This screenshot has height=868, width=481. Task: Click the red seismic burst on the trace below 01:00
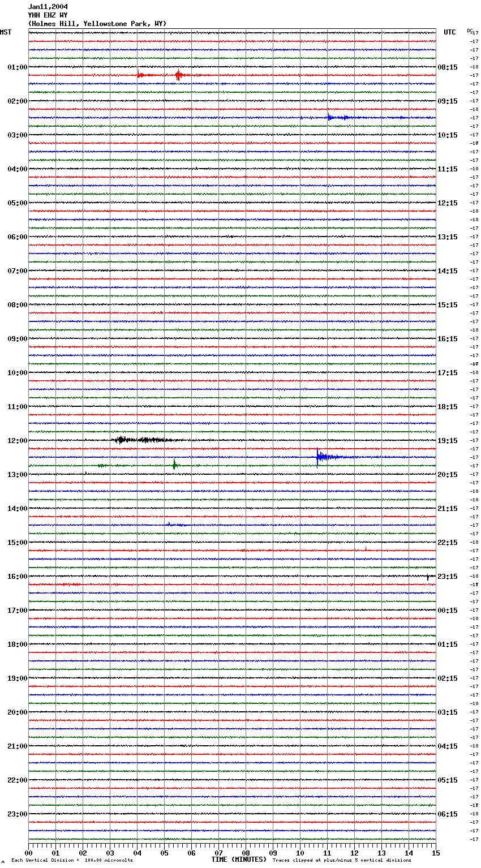(178, 75)
